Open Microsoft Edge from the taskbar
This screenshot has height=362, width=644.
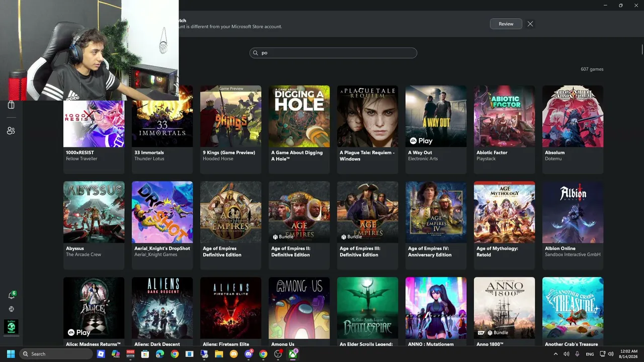(160, 354)
